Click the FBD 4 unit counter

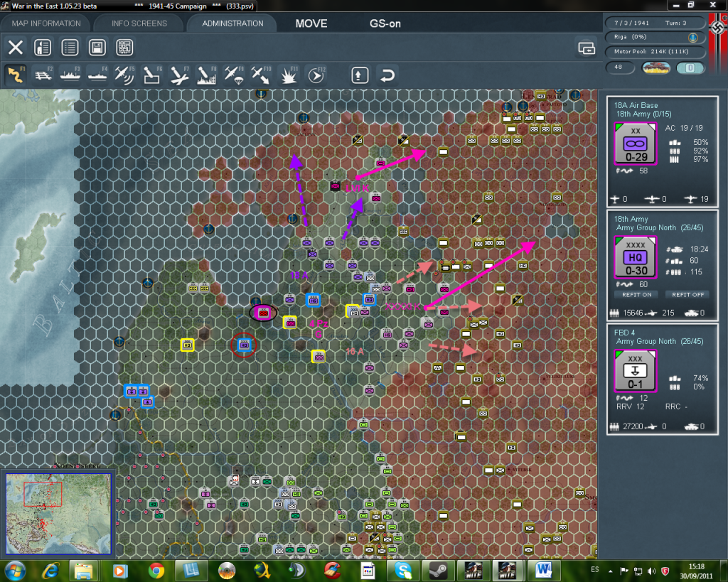tap(635, 371)
